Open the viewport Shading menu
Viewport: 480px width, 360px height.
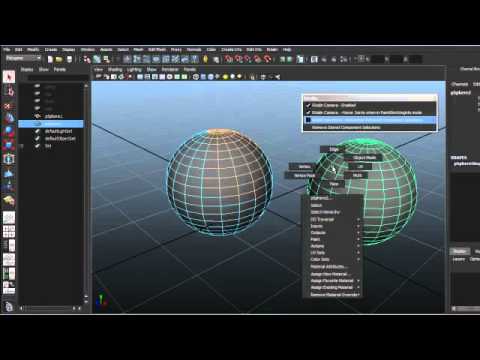[115, 69]
